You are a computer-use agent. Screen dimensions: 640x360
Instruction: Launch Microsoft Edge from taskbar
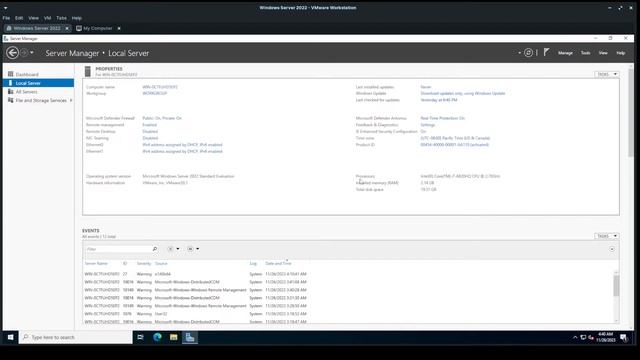(x=157, y=337)
